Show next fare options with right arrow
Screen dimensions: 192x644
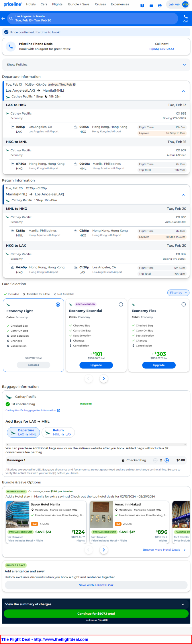tap(104, 379)
